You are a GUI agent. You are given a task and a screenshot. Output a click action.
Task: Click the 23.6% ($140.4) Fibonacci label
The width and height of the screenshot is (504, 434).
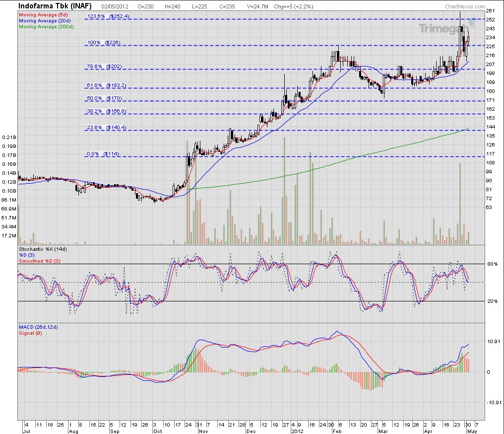click(106, 128)
